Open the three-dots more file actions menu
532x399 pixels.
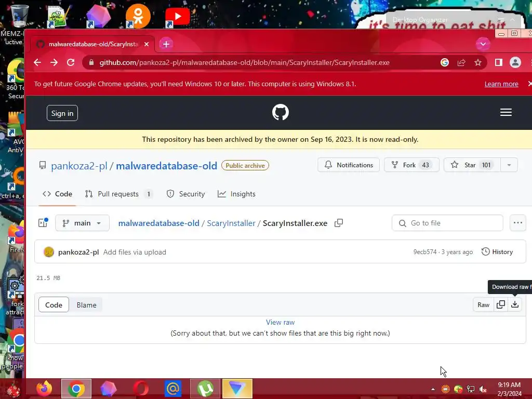pyautogui.click(x=518, y=223)
